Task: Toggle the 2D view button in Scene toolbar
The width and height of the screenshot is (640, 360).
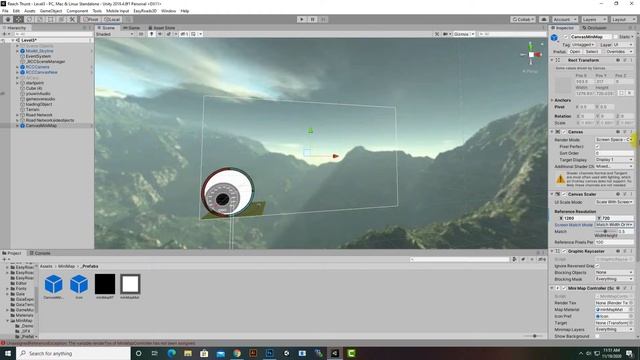Action: click(141, 34)
